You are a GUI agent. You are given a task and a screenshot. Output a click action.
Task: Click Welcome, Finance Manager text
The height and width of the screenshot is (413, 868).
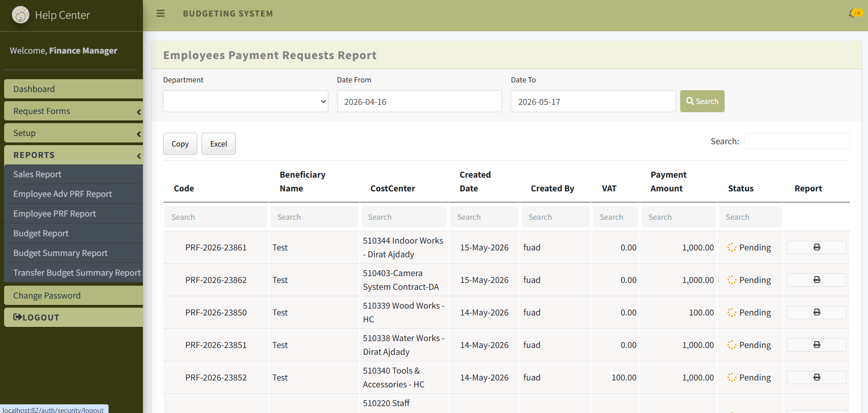point(64,50)
